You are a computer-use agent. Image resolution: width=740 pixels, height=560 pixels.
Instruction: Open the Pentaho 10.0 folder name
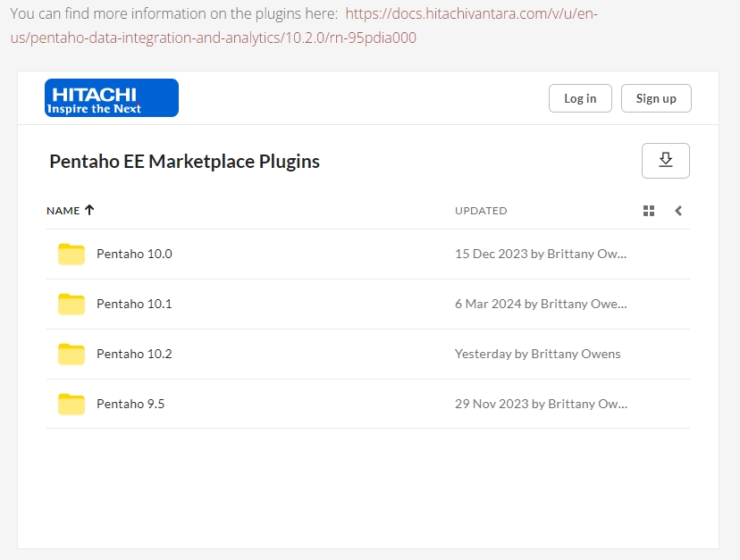tap(134, 254)
